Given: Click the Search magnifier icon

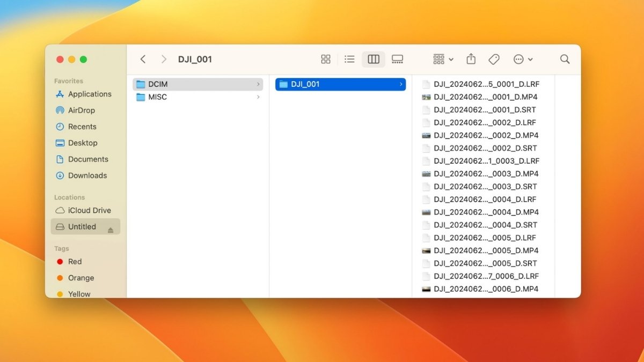Looking at the screenshot, I should click(565, 60).
